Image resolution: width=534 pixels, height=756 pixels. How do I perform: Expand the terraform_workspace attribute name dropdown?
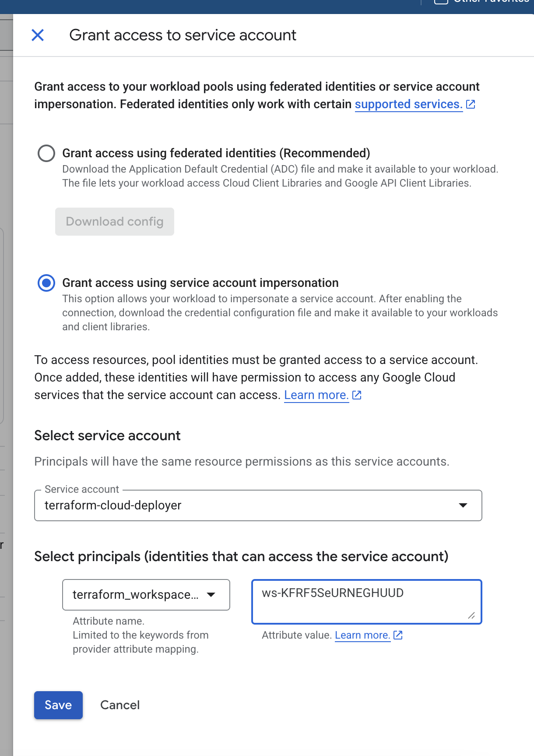146,594
